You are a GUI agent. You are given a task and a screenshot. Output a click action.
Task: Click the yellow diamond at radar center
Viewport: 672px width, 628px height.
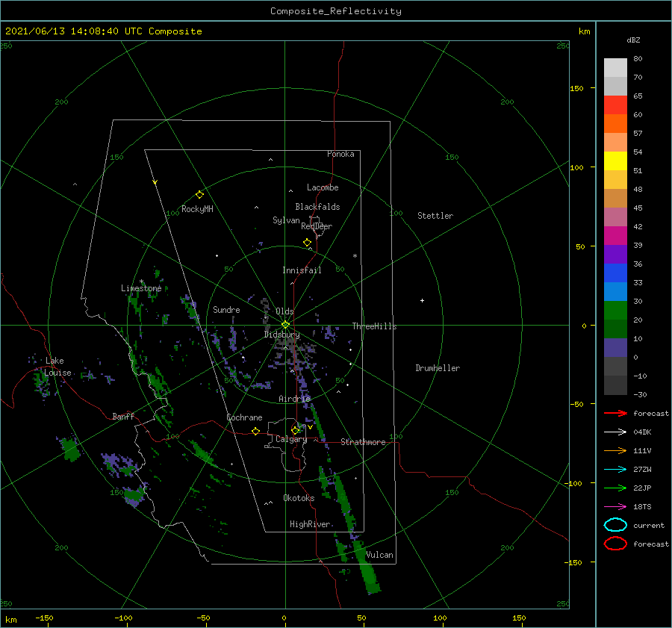pos(285,325)
